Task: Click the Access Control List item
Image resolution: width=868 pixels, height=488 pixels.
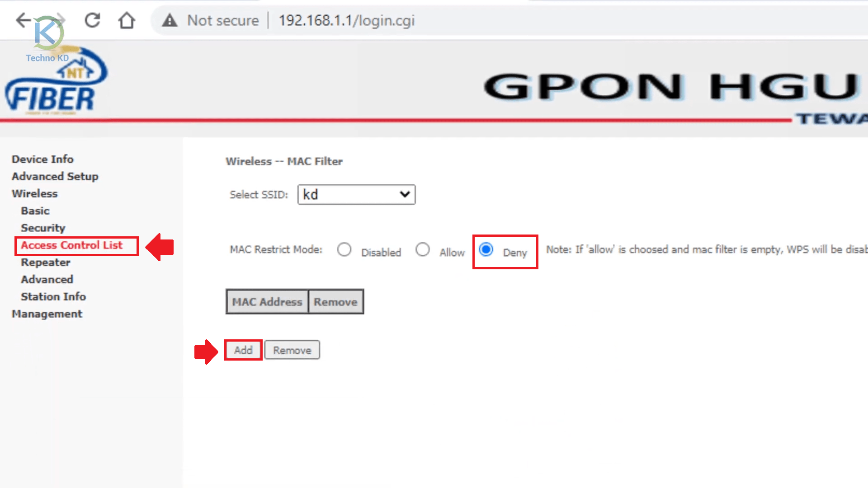Action: [71, 245]
